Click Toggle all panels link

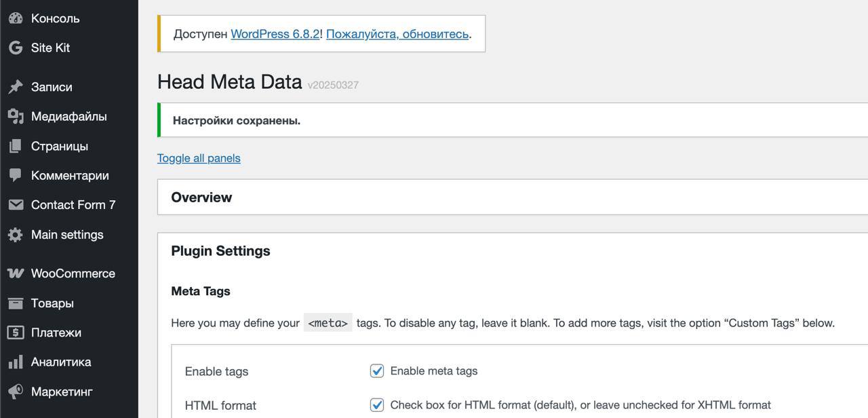click(199, 158)
